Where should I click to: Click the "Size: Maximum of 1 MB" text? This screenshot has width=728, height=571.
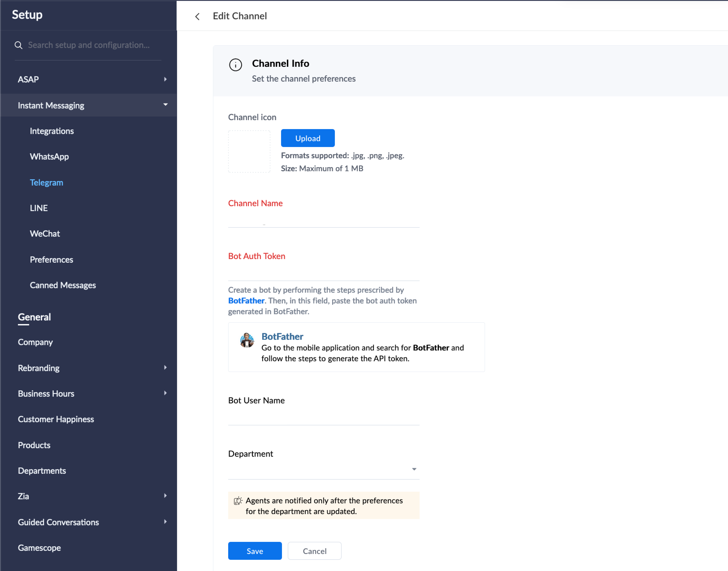point(322,169)
